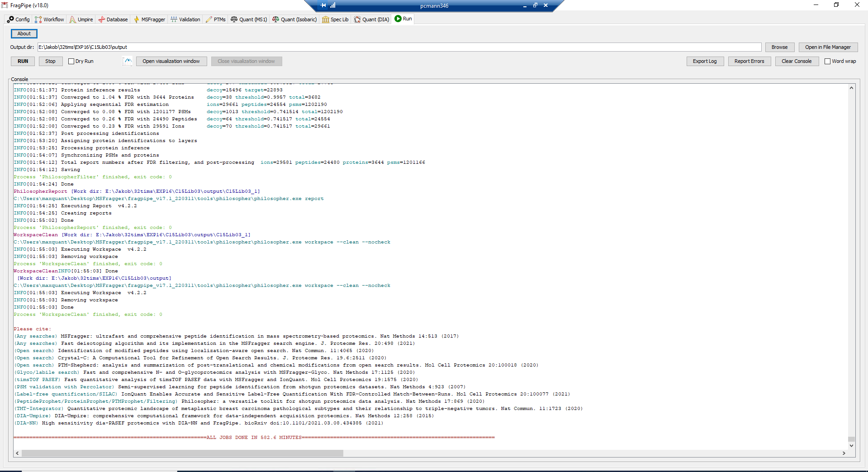The width and height of the screenshot is (868, 472).
Task: Enable the Word wrap checkbox
Action: [827, 61]
